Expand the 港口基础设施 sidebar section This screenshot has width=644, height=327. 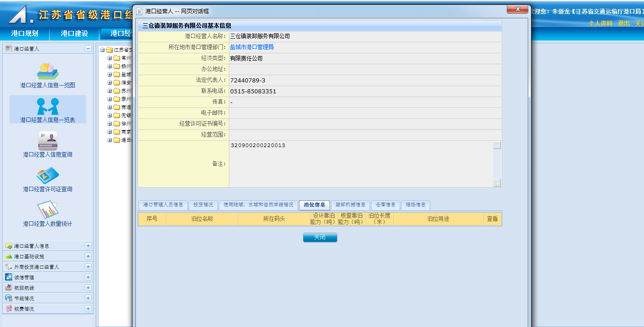88,256
